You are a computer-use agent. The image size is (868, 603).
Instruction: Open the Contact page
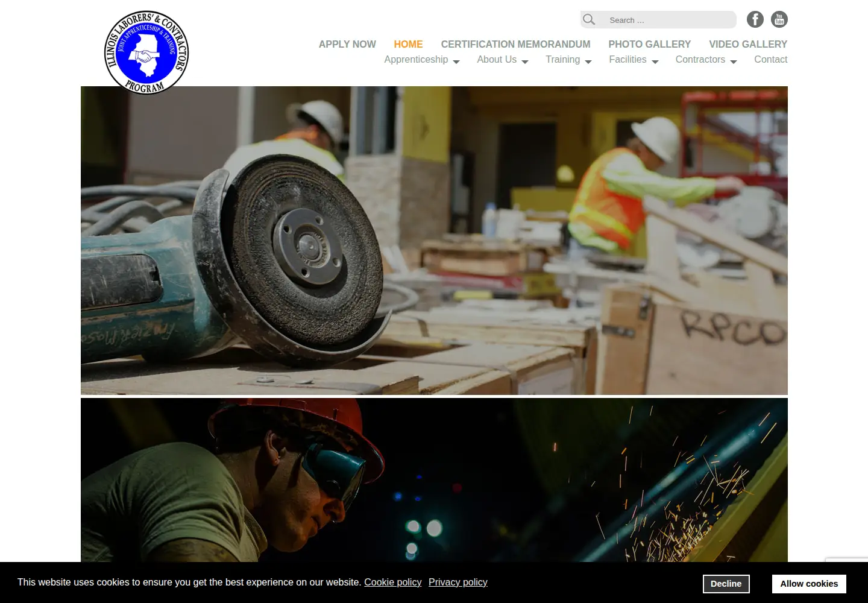click(x=770, y=60)
